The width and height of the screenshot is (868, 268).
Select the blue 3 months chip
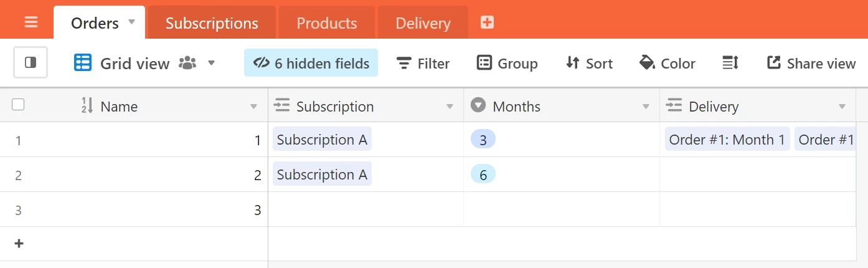pyautogui.click(x=483, y=140)
